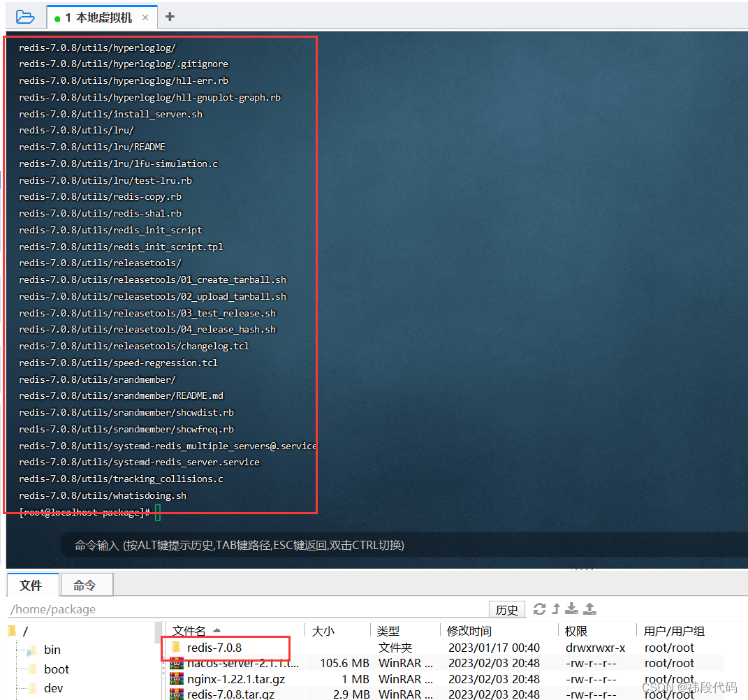Click the redis-7.0.8 folder icon

[x=176, y=647]
